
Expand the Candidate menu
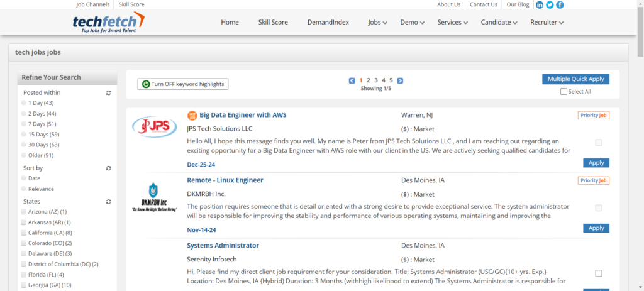499,23
